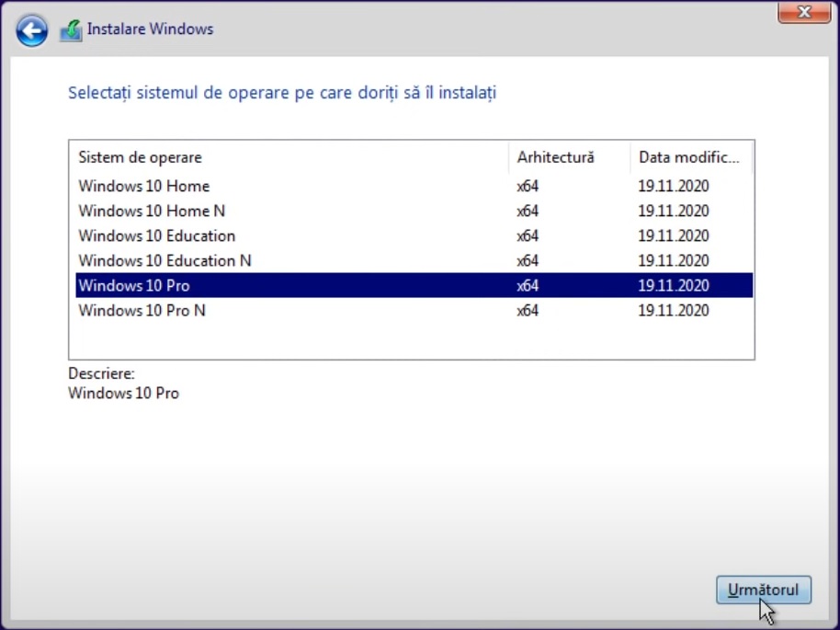
Task: Click the date cell of Windows 10 Education row
Action: pos(673,235)
